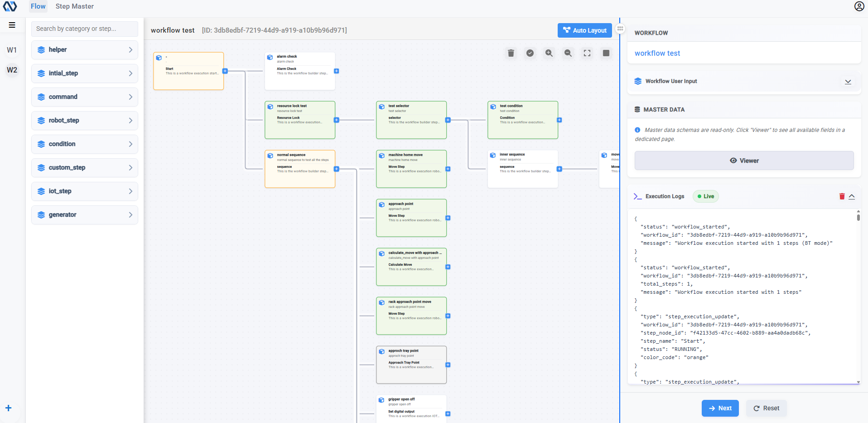Add a new workflow with plus icon

(8, 408)
